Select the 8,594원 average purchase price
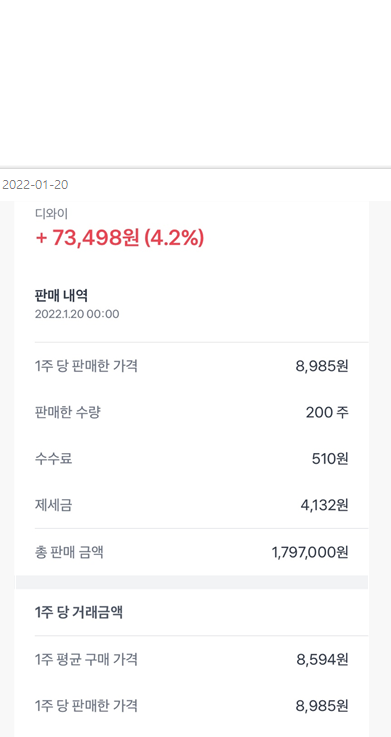This screenshot has width=391, height=737. [322, 659]
